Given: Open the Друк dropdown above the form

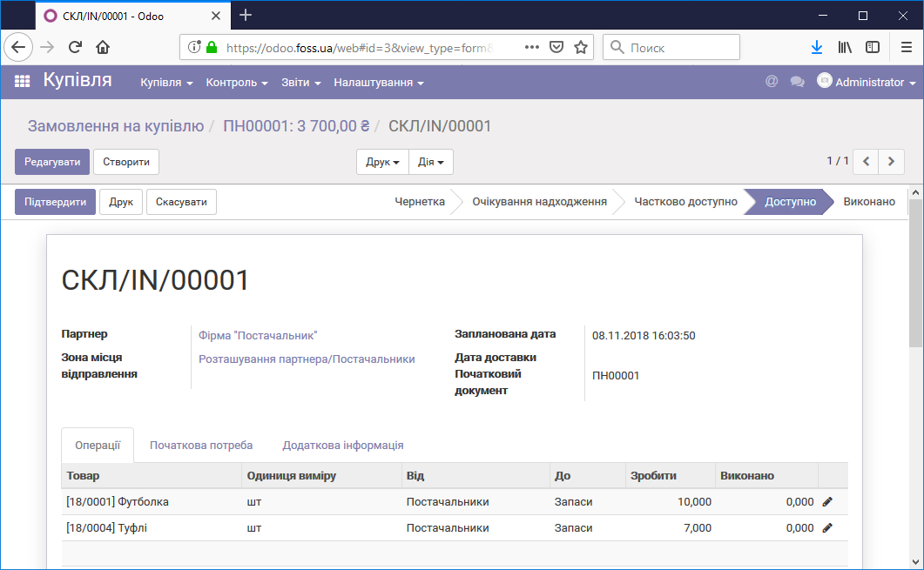Looking at the screenshot, I should coord(382,162).
